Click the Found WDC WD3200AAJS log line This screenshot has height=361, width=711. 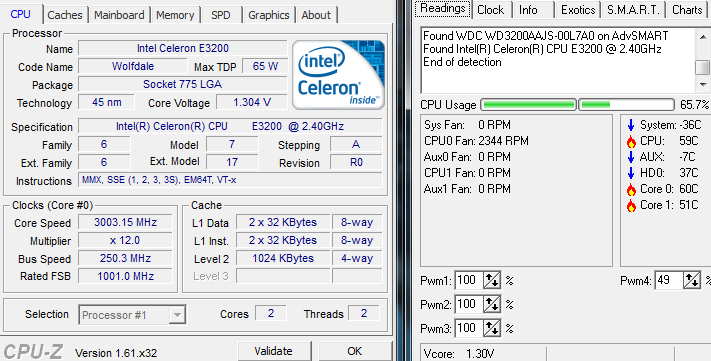545,36
